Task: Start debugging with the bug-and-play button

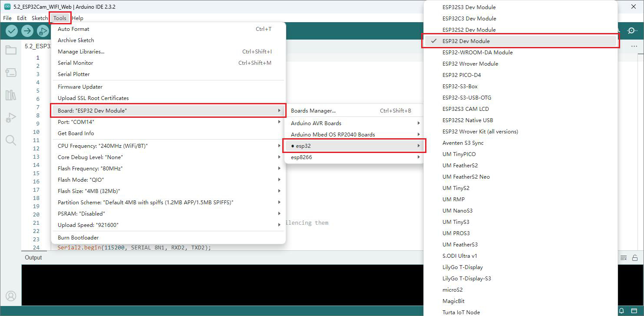Action: tap(43, 31)
